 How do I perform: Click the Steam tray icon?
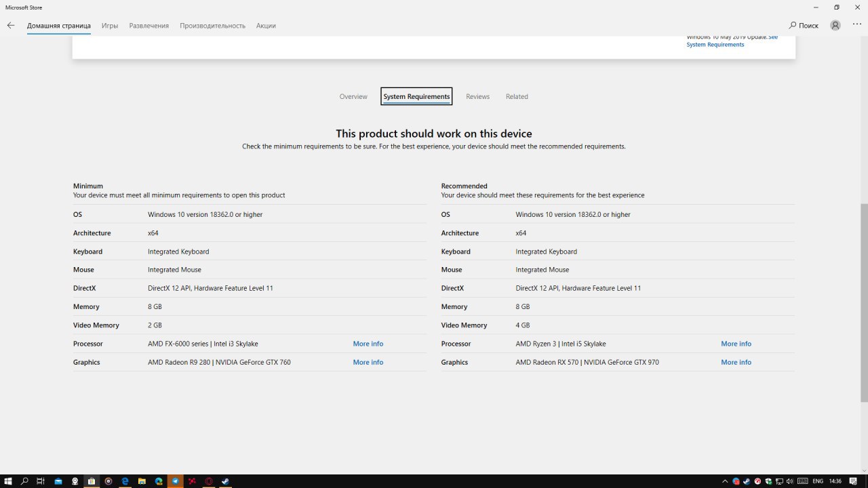(747, 481)
